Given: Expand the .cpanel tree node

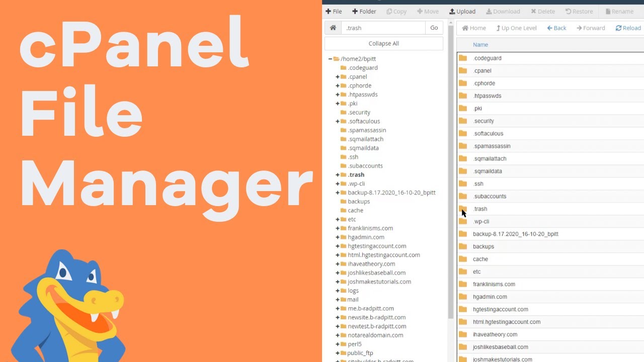Looking at the screenshot, I should [338, 77].
